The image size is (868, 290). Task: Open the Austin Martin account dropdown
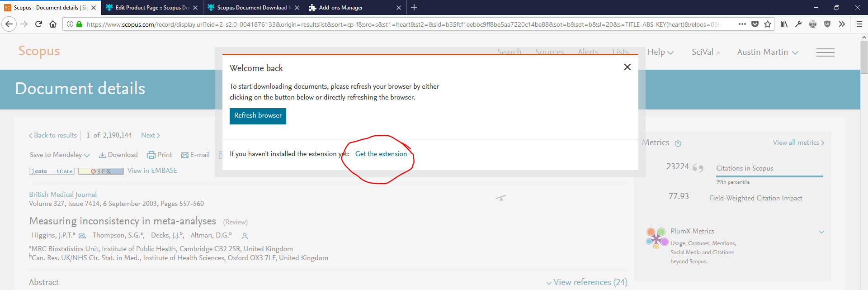[768, 52]
